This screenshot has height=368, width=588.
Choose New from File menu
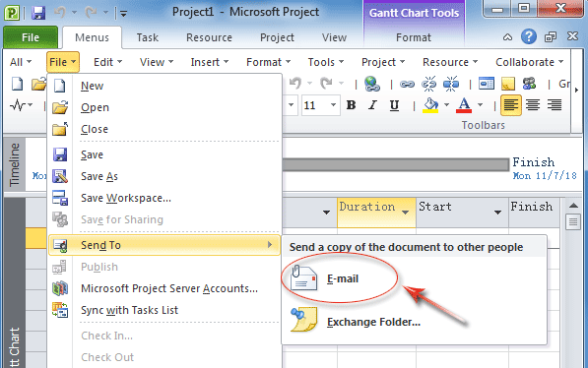165,86
